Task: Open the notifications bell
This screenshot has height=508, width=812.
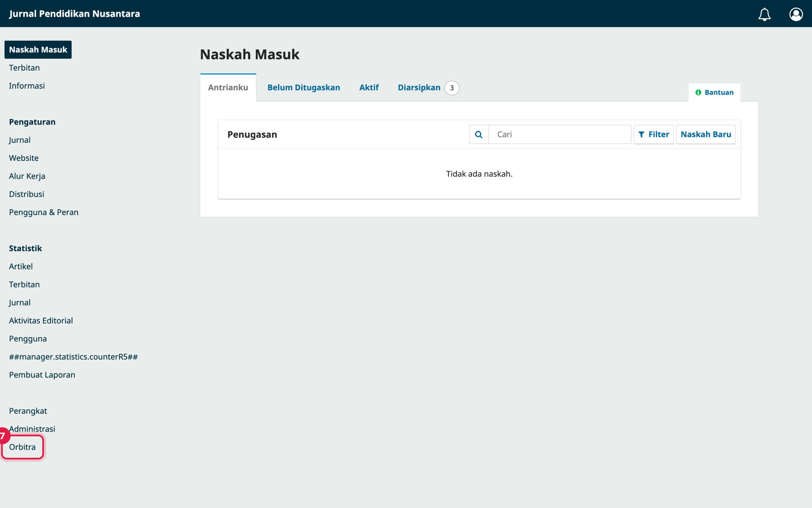Action: [764, 14]
